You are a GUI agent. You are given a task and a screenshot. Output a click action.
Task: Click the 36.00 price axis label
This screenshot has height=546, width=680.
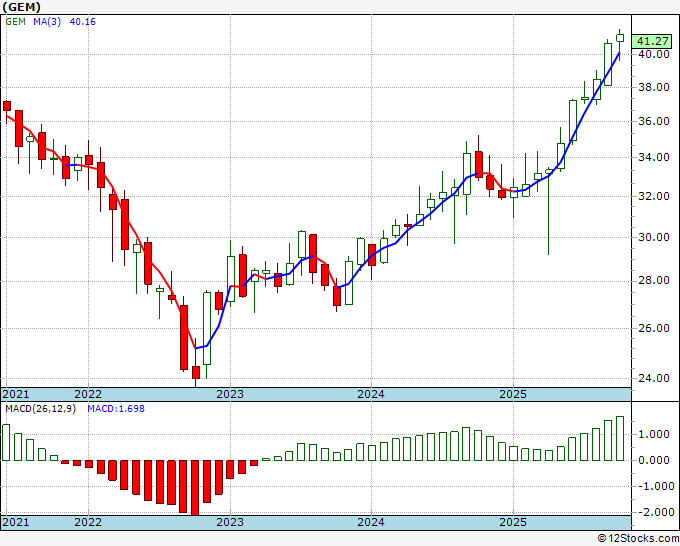pos(654,121)
